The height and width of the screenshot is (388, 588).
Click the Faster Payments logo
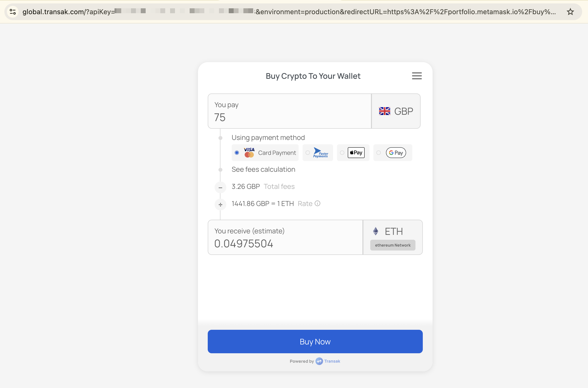click(x=320, y=152)
